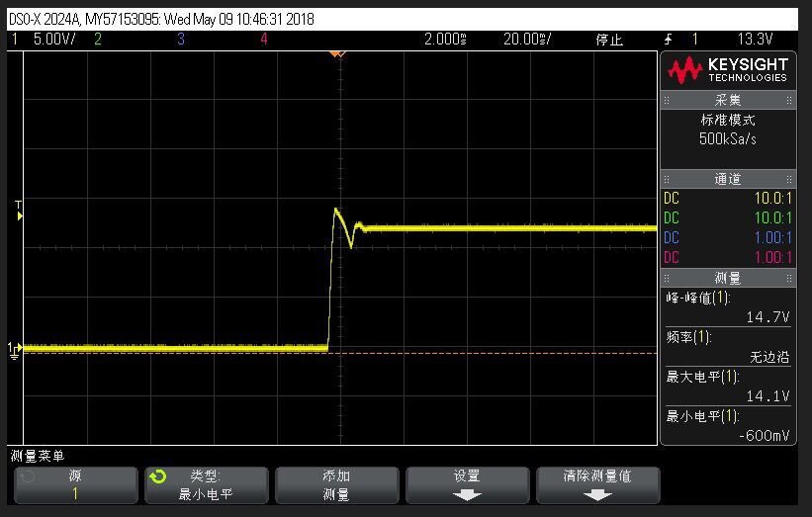Click the orange trigger time reference marker
Image resolution: width=812 pixels, height=517 pixels.
[337, 53]
